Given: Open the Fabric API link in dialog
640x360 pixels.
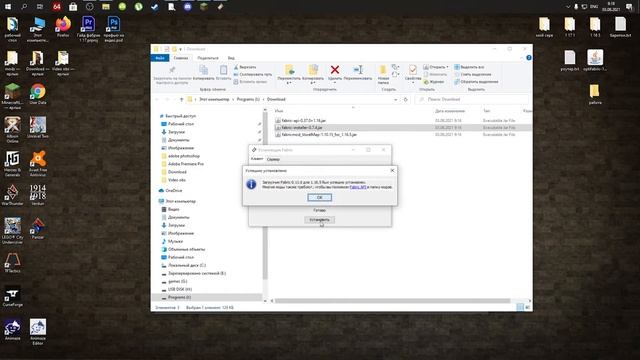Looking at the screenshot, I should coord(358,187).
